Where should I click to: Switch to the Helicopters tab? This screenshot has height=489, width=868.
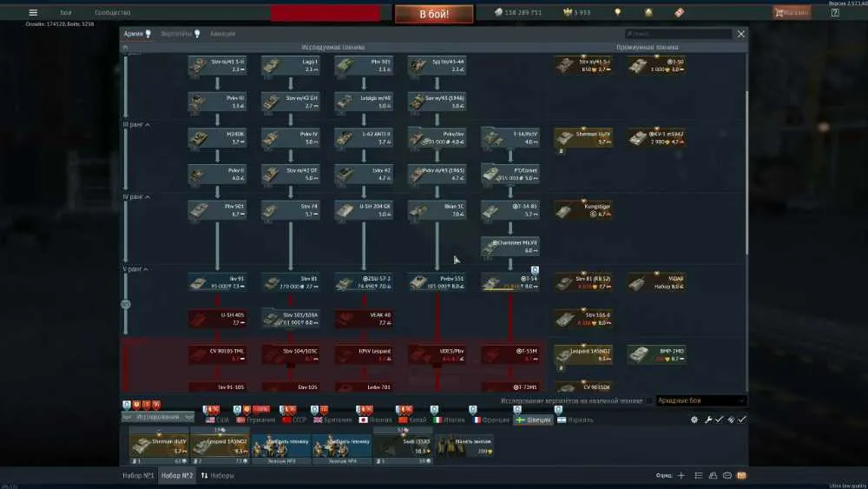tap(180, 34)
